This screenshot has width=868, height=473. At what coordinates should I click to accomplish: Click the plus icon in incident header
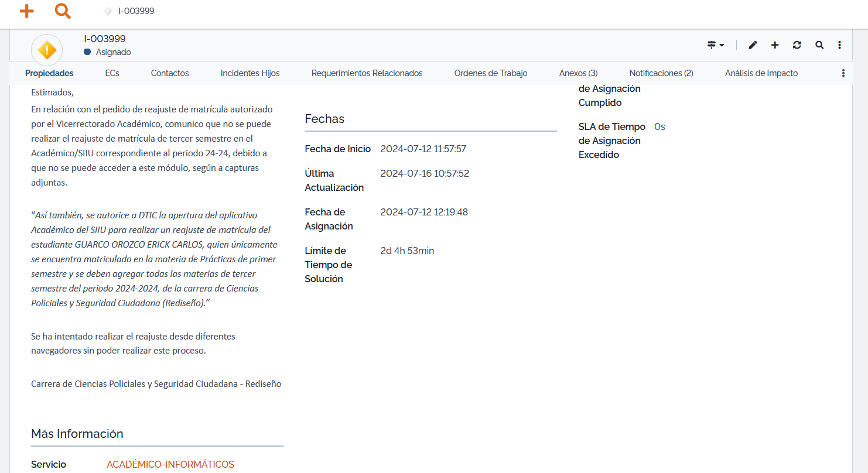[x=775, y=45]
